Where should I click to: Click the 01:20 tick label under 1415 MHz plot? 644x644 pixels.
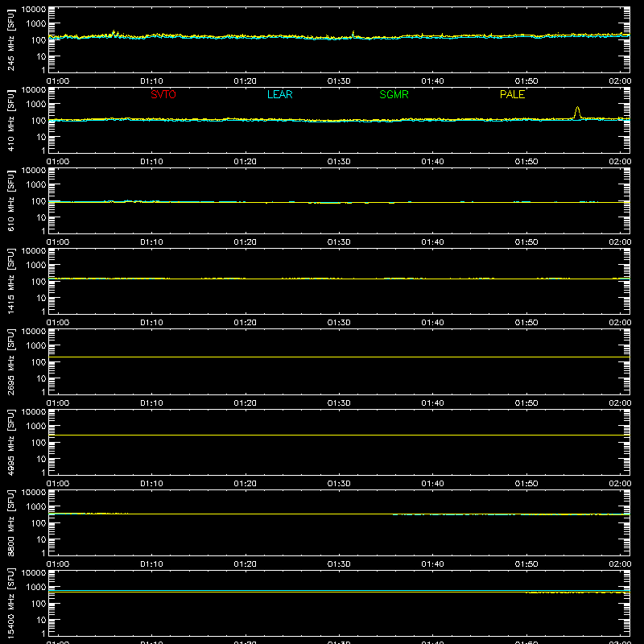click(x=246, y=323)
